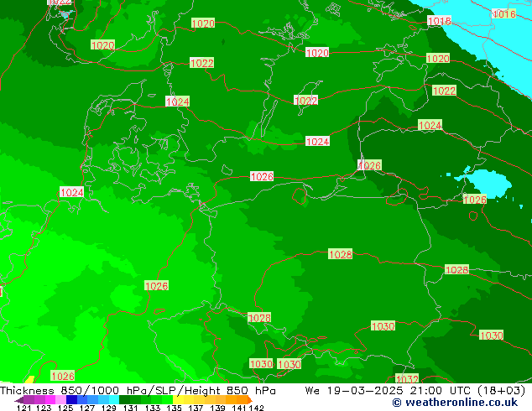The image size is (532, 411).
Task: Pick the darkest green legend swatch at 131
Action: coord(124,400)
